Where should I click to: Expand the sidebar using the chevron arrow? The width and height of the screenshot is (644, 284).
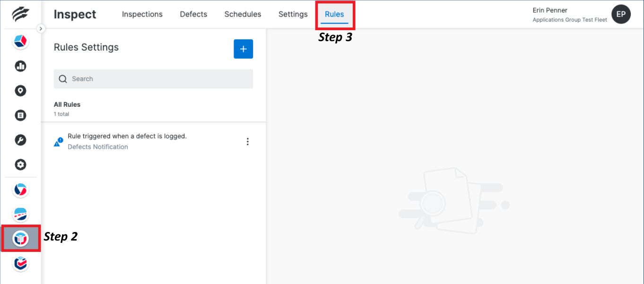coord(41,29)
